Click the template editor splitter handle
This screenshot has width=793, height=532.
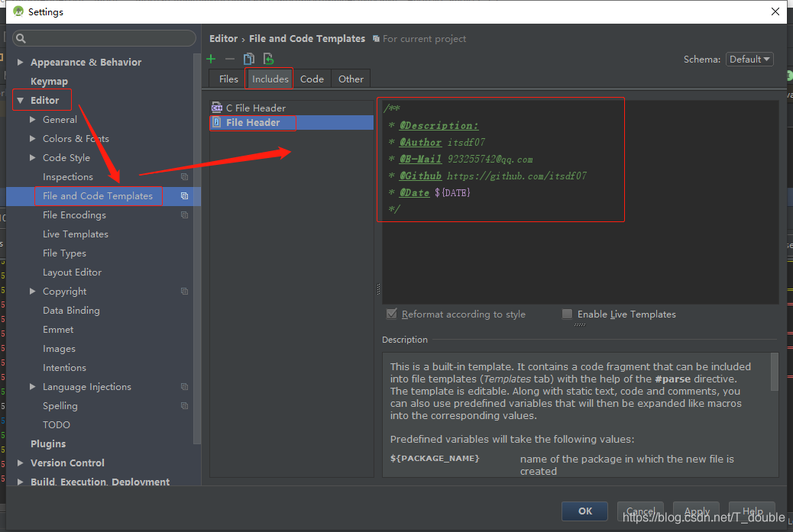[378, 289]
